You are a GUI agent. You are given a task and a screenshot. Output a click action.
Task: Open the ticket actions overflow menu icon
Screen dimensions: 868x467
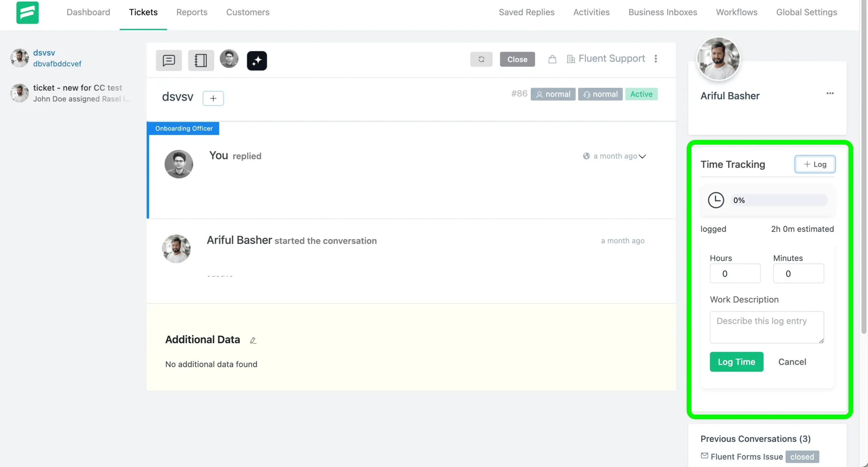(655, 59)
